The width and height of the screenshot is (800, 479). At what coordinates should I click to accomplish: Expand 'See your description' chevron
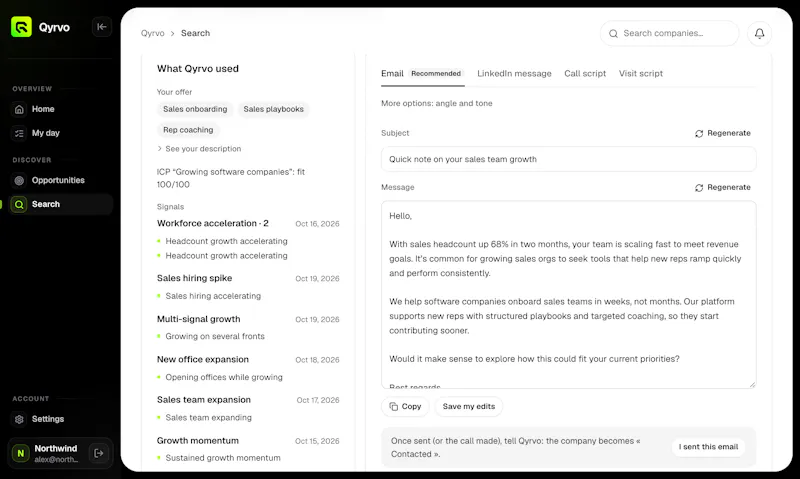[160, 148]
